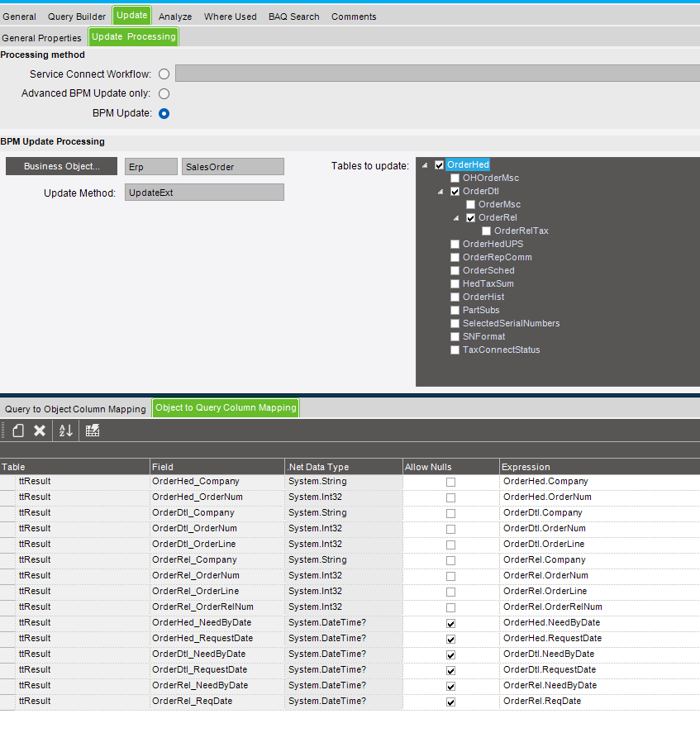Screen dimensions: 700x747
Task: Uncheck Allow Nulls for OrderDtl_RequestDate row
Action: click(450, 671)
